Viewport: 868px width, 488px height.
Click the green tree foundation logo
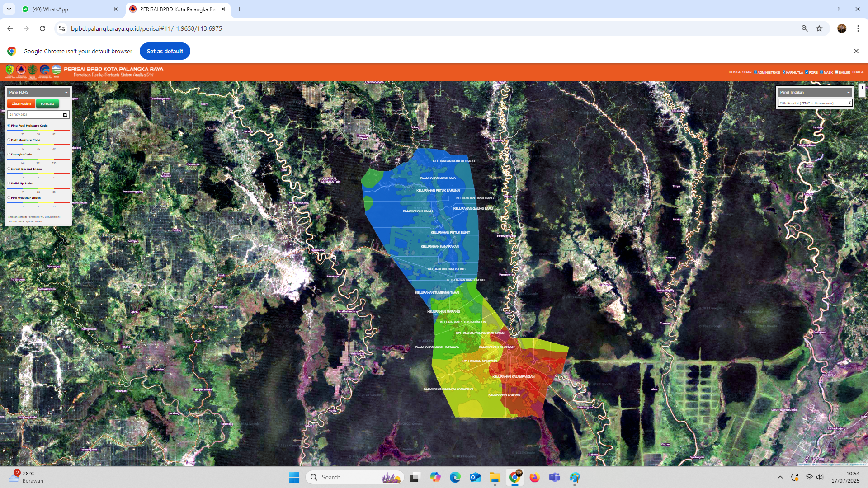[33, 70]
